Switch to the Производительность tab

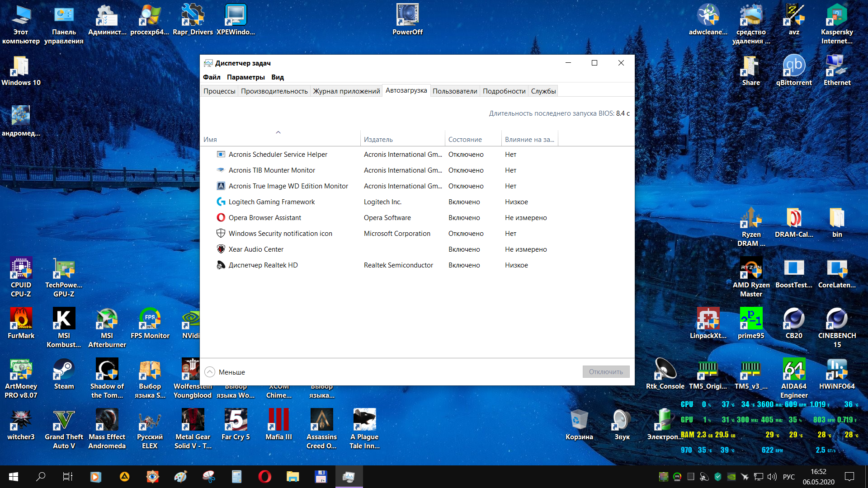274,91
